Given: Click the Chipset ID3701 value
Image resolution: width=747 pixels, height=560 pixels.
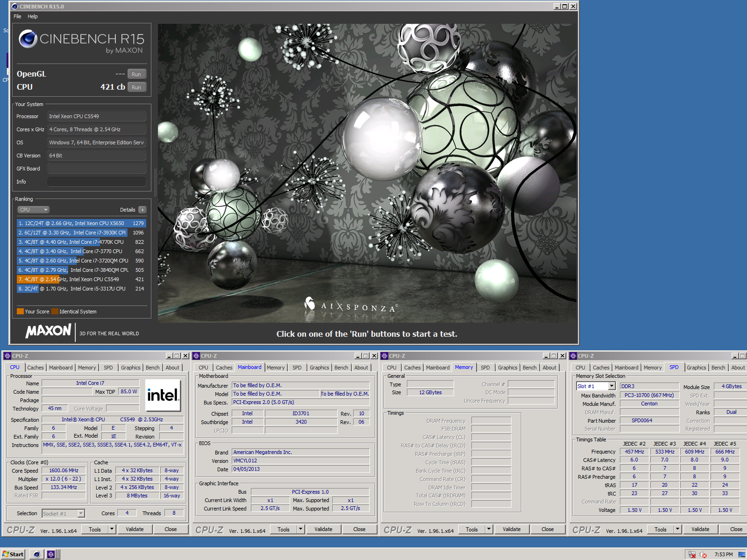Looking at the screenshot, I should coord(301,413).
